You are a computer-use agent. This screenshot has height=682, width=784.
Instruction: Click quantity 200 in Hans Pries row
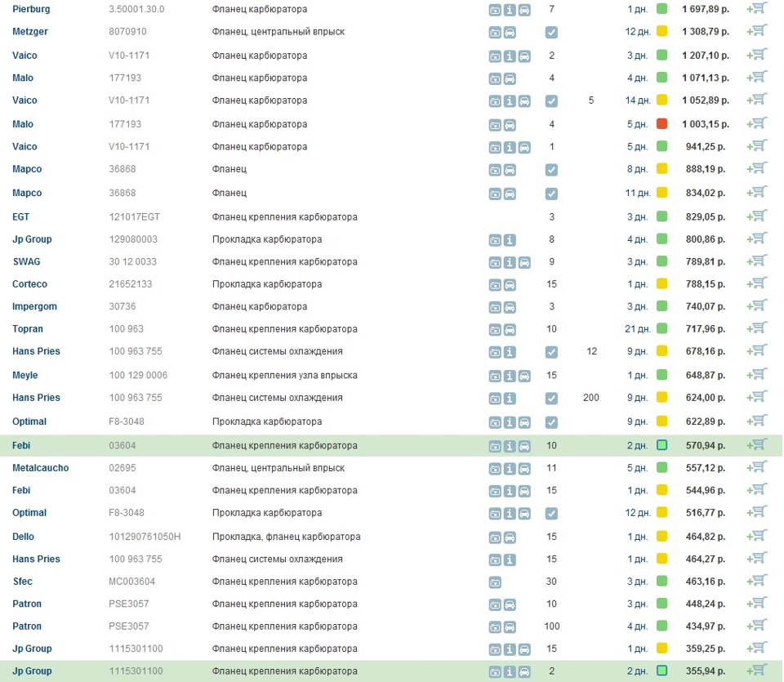591,398
